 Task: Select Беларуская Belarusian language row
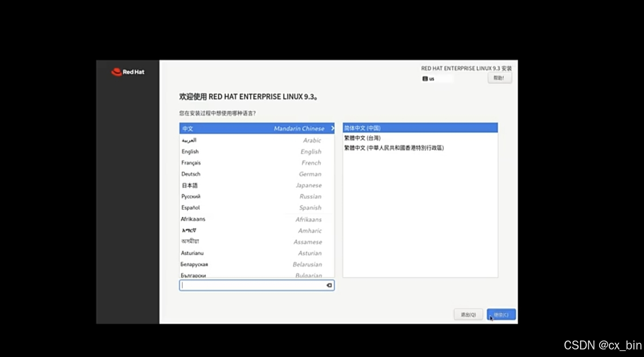(x=257, y=264)
